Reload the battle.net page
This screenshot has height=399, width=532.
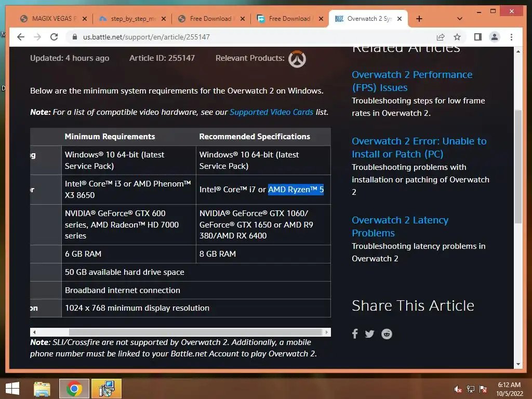[x=54, y=37]
